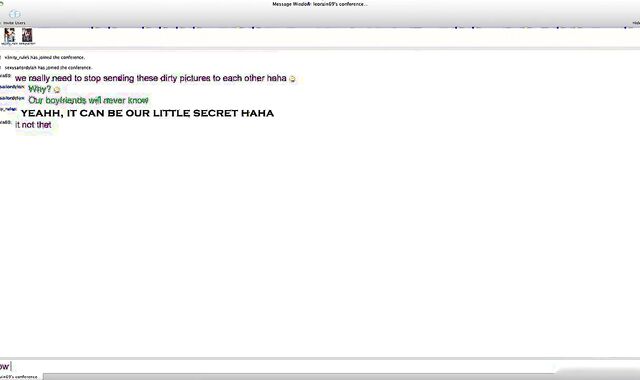This screenshot has width=640, height=380.
Task: Click the smiley after 'each other haha'
Action: coord(292,79)
